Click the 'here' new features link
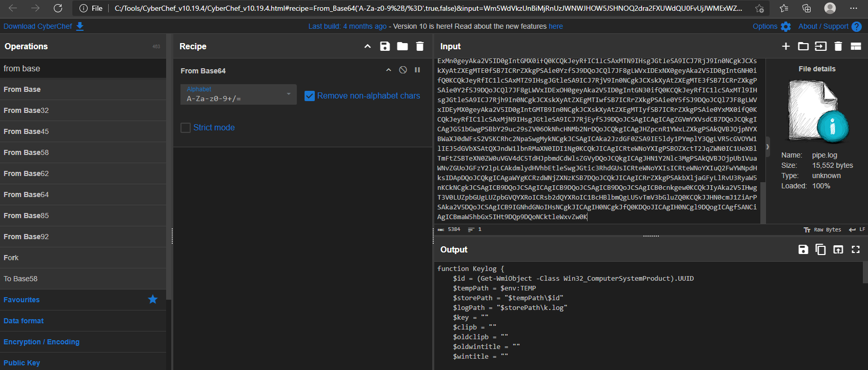 (x=556, y=26)
